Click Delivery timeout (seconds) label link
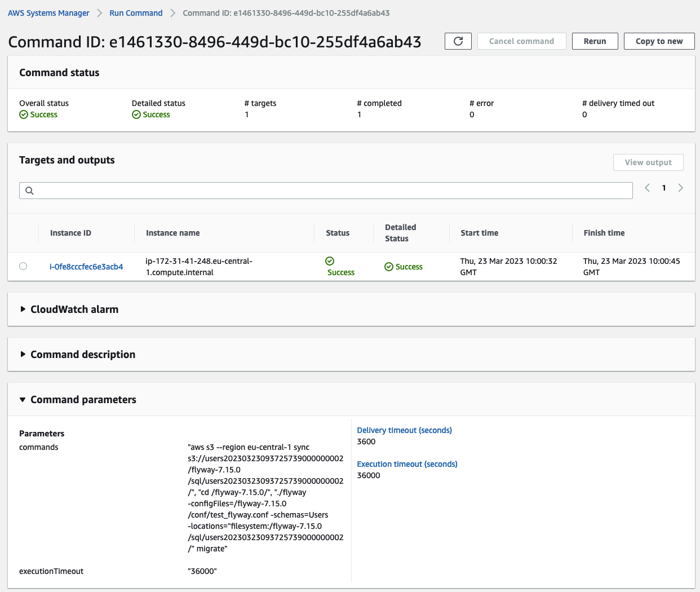This screenshot has width=700, height=592. pos(404,430)
